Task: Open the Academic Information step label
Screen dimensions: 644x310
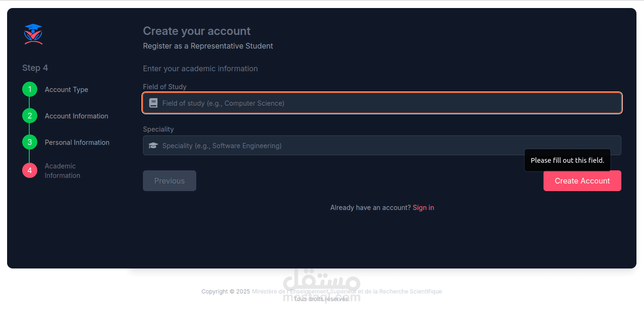Action: (x=62, y=171)
